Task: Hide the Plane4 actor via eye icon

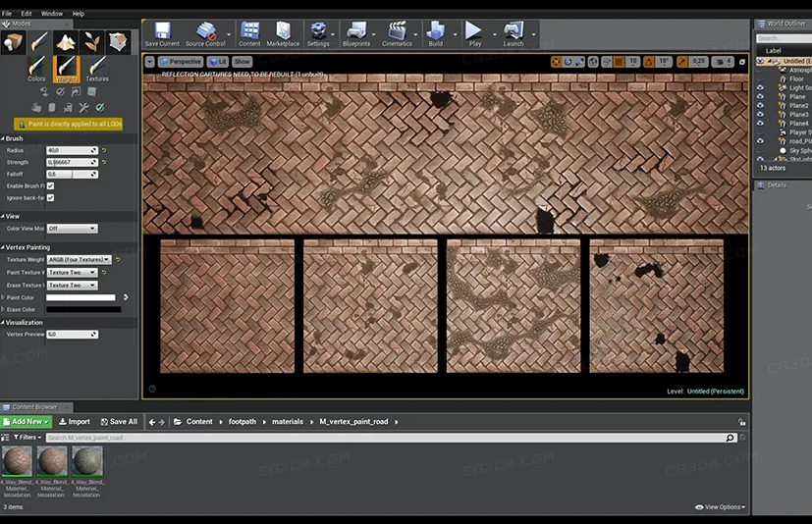Action: tap(760, 123)
